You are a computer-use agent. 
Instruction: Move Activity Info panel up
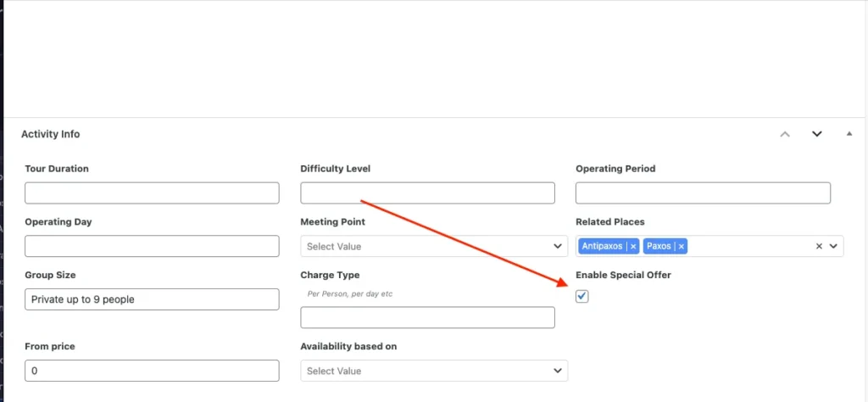click(x=785, y=134)
